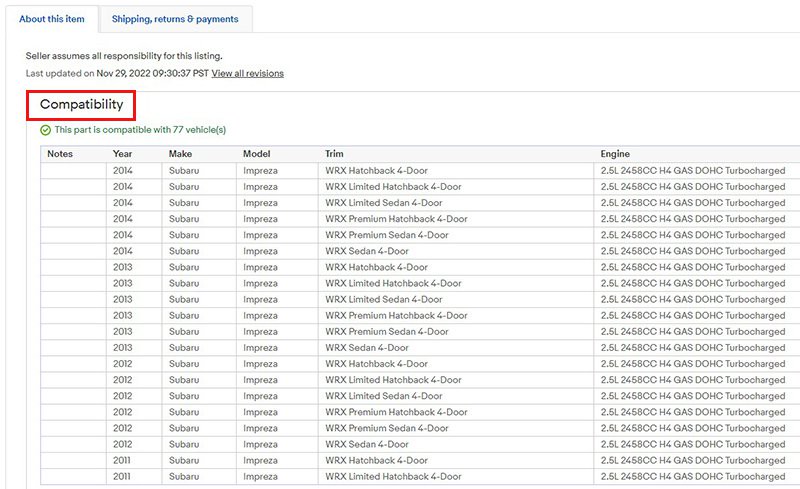800x489 pixels.
Task: Click Impreza in 2011 WRX Limited Hatchback row
Action: [x=260, y=476]
